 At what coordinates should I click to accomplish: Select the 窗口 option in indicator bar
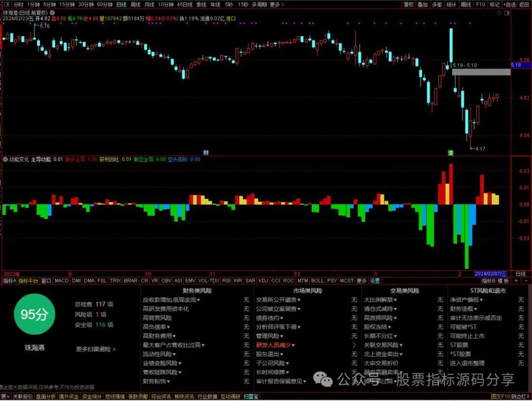point(46,281)
